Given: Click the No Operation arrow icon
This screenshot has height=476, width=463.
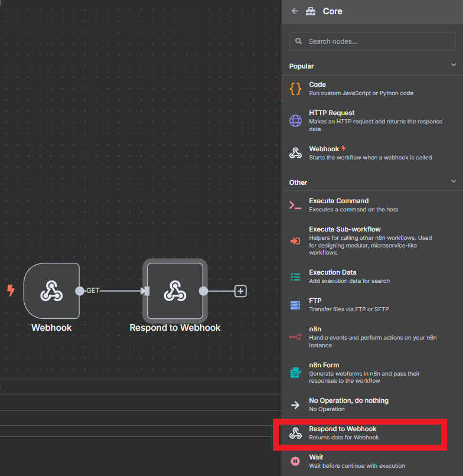Looking at the screenshot, I should 295,405.
